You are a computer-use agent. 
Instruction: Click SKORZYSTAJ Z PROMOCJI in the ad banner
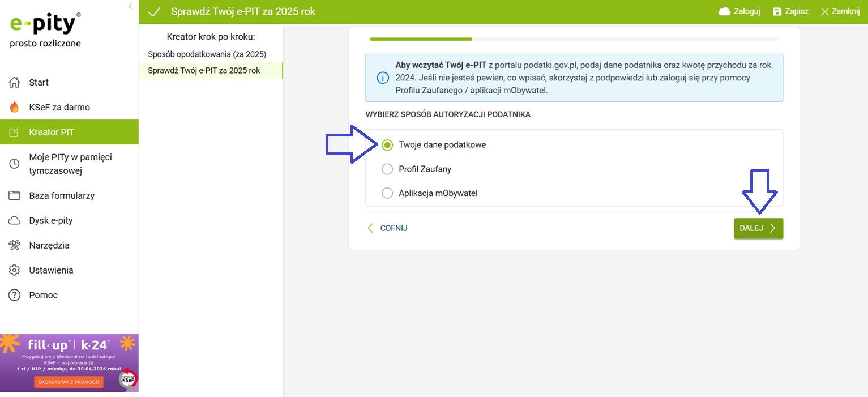point(69,382)
